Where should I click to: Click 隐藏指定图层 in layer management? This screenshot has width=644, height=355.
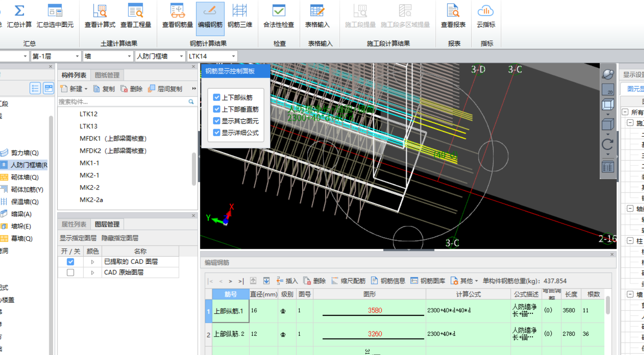[x=120, y=238]
